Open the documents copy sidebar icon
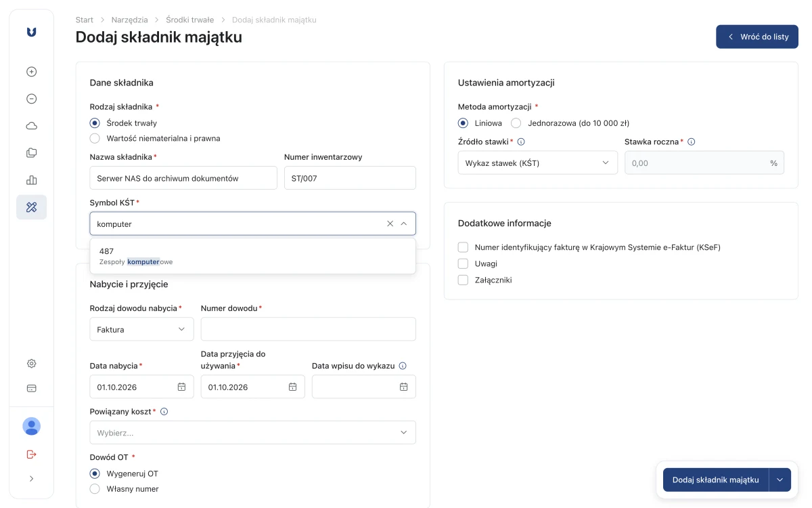 (x=31, y=153)
